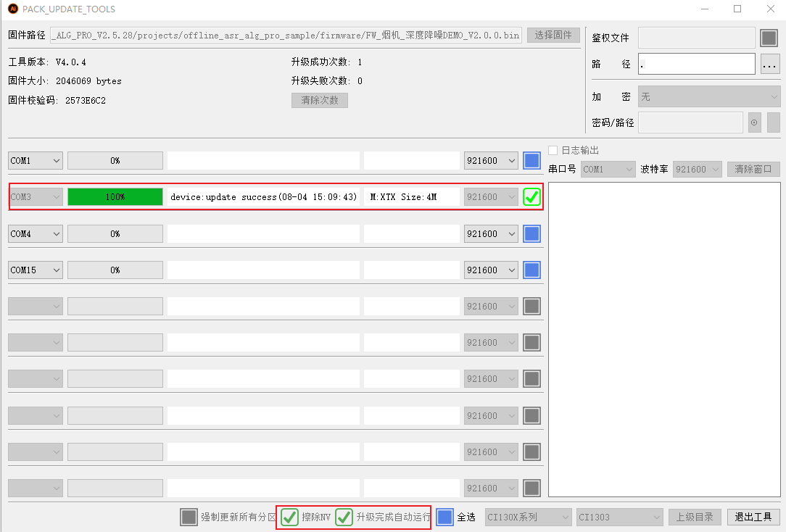This screenshot has height=532, width=786.
Task: Uncheck the green checkmark on COM3 row
Action: tap(531, 196)
